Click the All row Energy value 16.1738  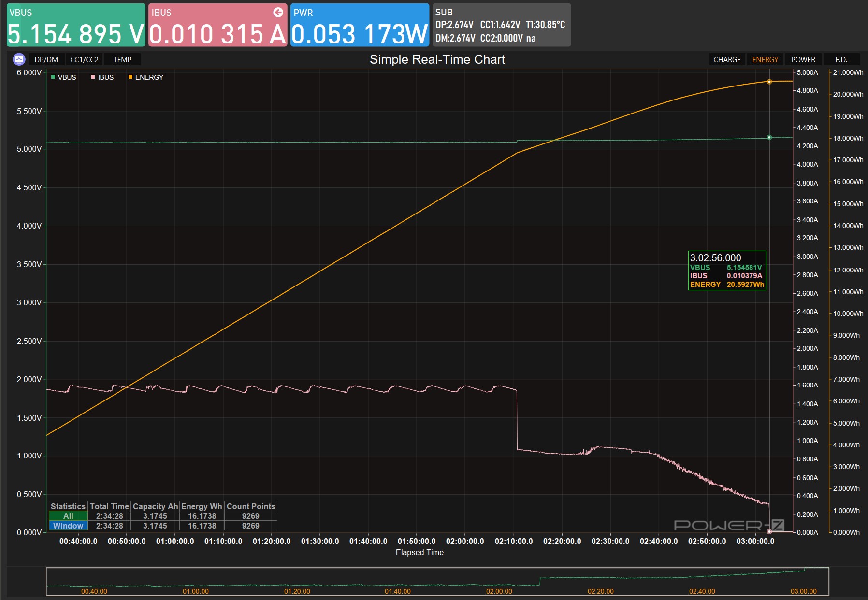coord(202,516)
